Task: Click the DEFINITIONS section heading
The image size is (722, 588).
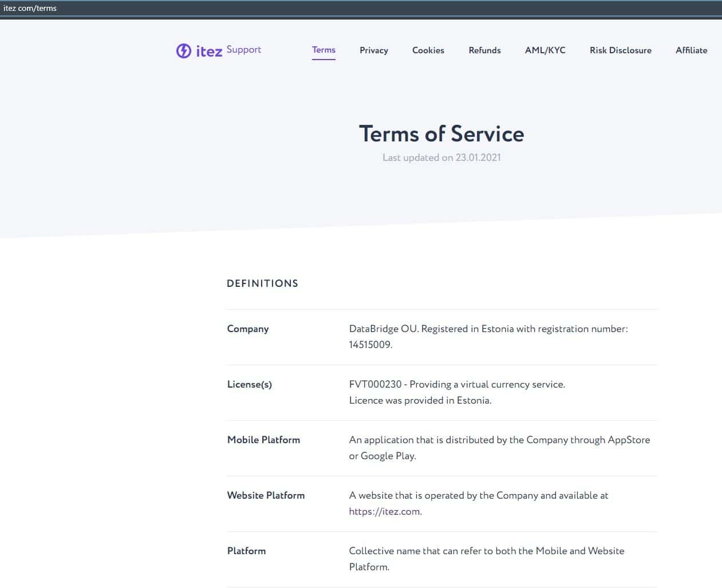Action: point(262,283)
